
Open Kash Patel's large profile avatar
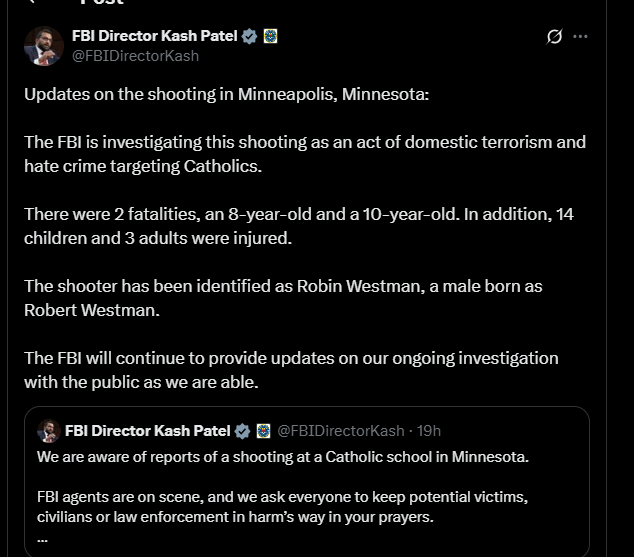point(44,46)
